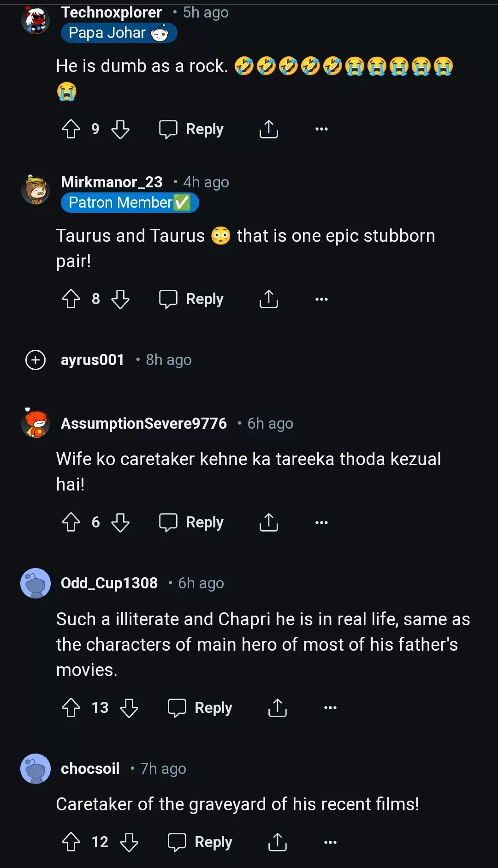Image resolution: width=498 pixels, height=868 pixels.
Task: Tap the Papa Johar flair badge
Action: [119, 33]
